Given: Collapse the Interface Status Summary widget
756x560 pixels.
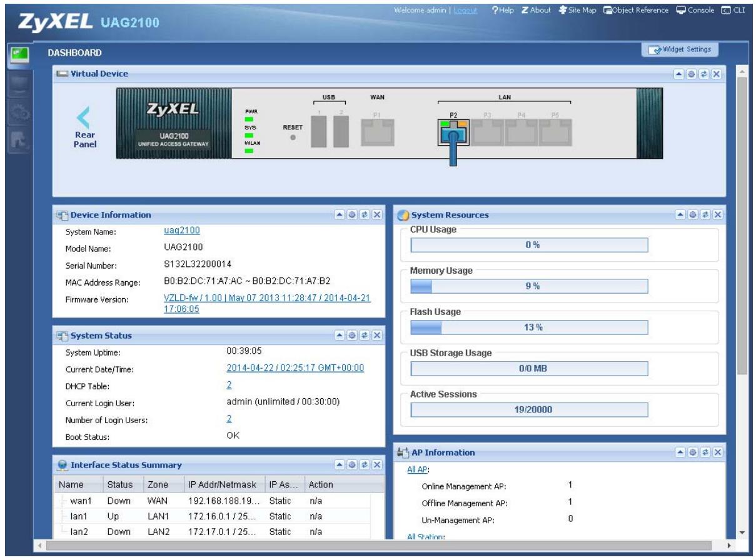Looking at the screenshot, I should click(x=340, y=464).
